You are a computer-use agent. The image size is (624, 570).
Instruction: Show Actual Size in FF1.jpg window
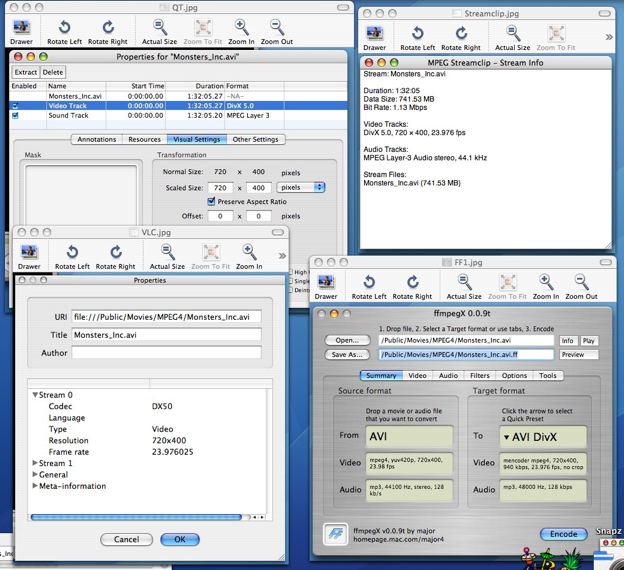464,287
